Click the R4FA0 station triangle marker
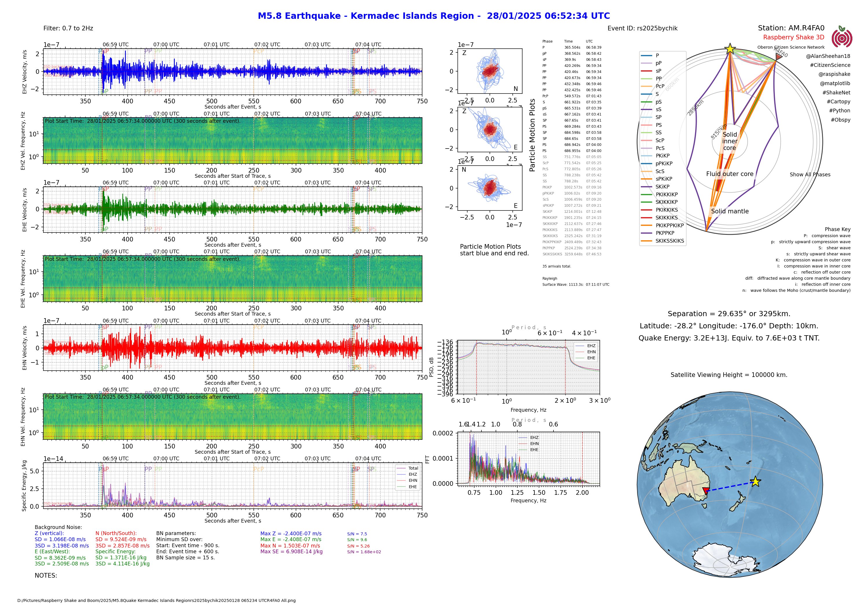Screen dimensions: 868x608 pyautogui.click(x=778, y=57)
